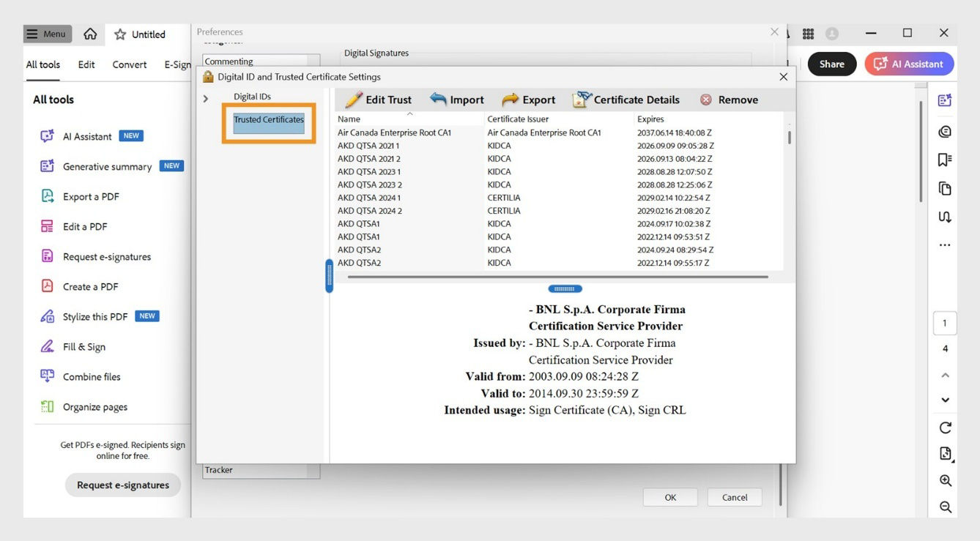Click the zoom in magnifier icon
The image size is (980, 541).
coord(944,480)
